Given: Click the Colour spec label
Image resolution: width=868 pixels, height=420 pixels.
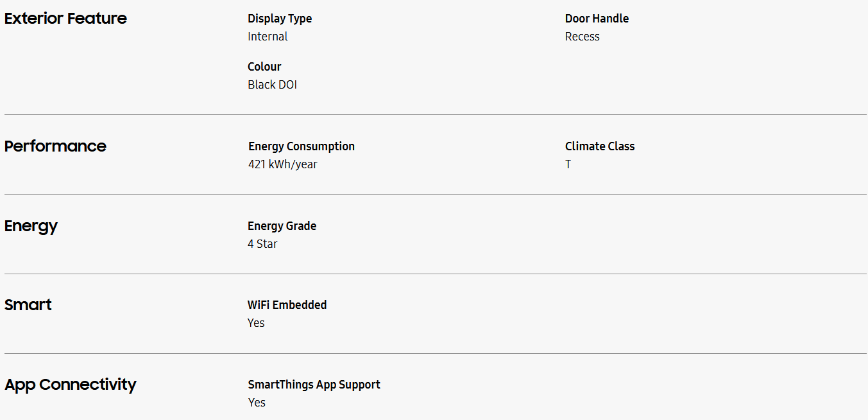Looking at the screenshot, I should [264, 67].
